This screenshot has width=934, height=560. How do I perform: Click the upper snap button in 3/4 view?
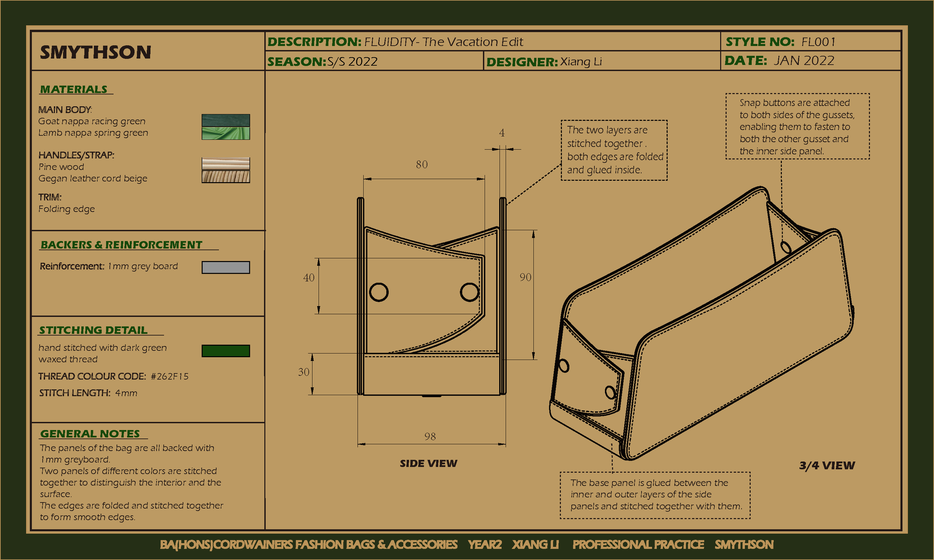point(786,248)
